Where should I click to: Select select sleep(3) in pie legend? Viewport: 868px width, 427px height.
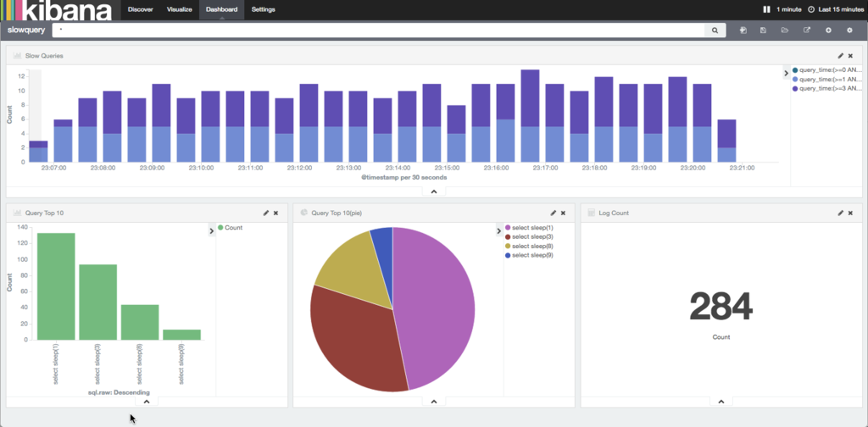[x=529, y=236]
